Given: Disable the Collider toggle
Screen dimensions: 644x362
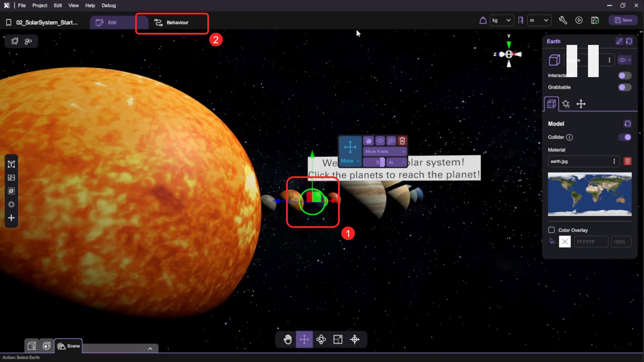Looking at the screenshot, I should click(x=625, y=137).
